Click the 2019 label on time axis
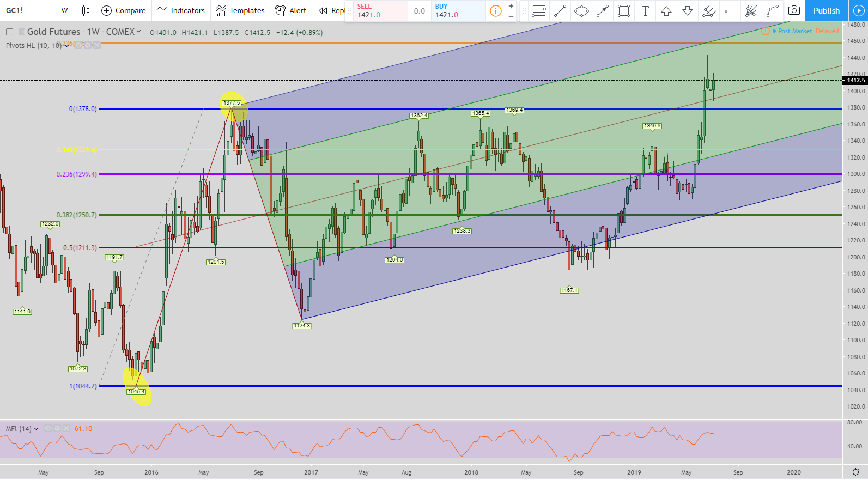The height and width of the screenshot is (480, 868). [x=634, y=472]
